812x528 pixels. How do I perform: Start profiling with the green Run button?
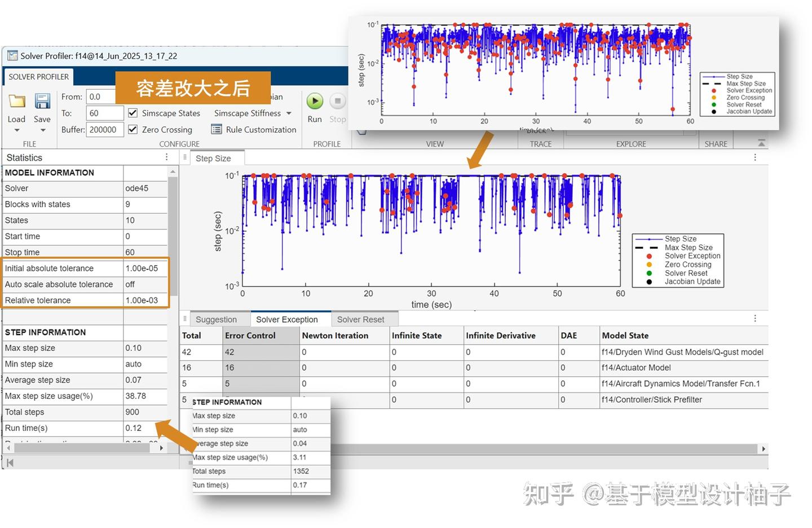click(x=315, y=101)
